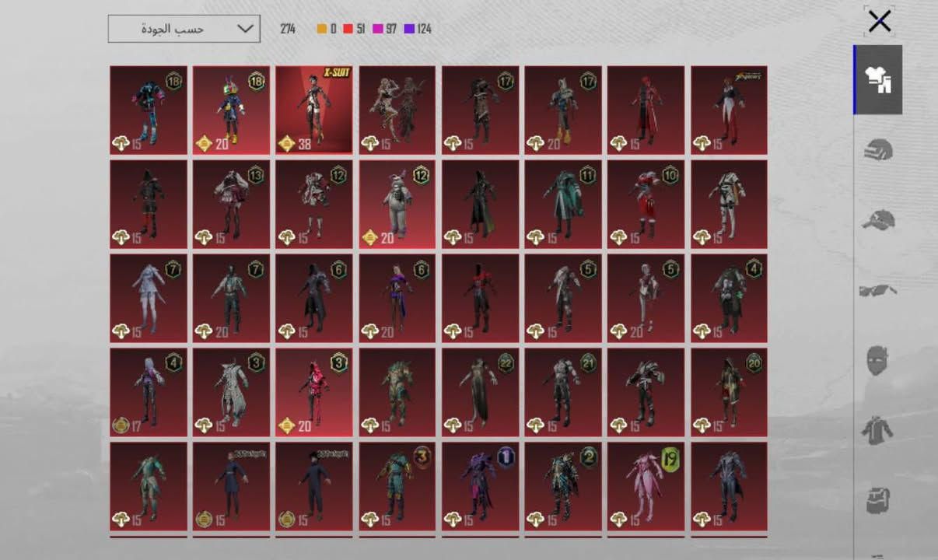Choose the King of Fighters logo outfit
Screen dimensions: 938x560
coord(729,110)
